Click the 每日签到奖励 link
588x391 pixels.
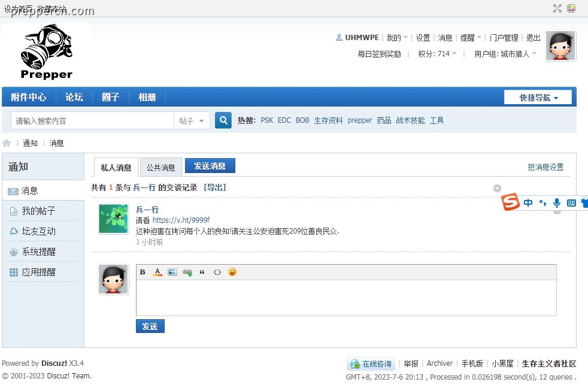point(379,54)
